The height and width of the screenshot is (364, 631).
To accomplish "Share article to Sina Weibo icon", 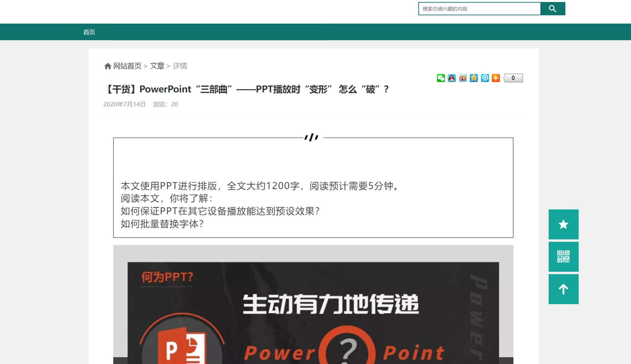I will tap(463, 78).
